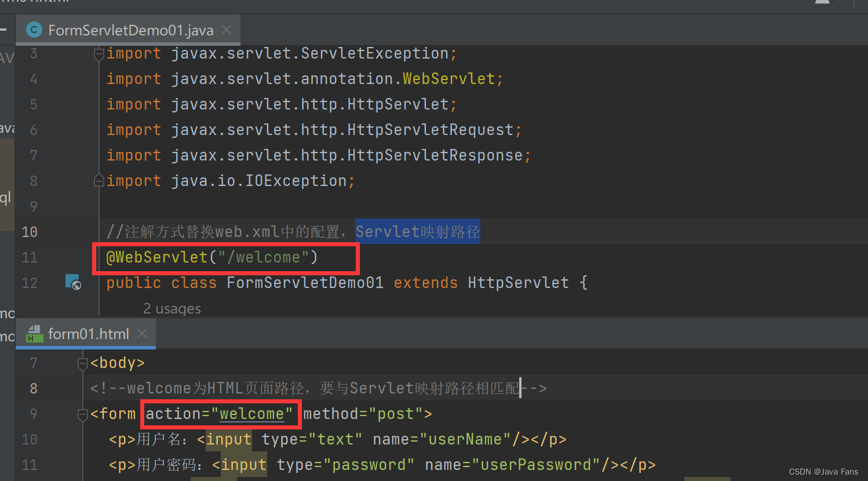Close the FormServletDemo01.java tab
Image resolution: width=868 pixels, height=481 pixels.
coord(227,30)
